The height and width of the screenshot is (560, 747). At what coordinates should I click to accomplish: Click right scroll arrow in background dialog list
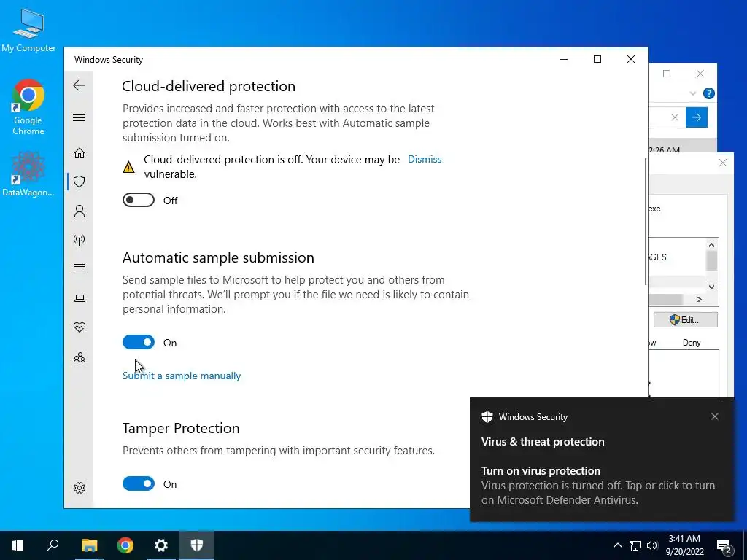coord(700,299)
